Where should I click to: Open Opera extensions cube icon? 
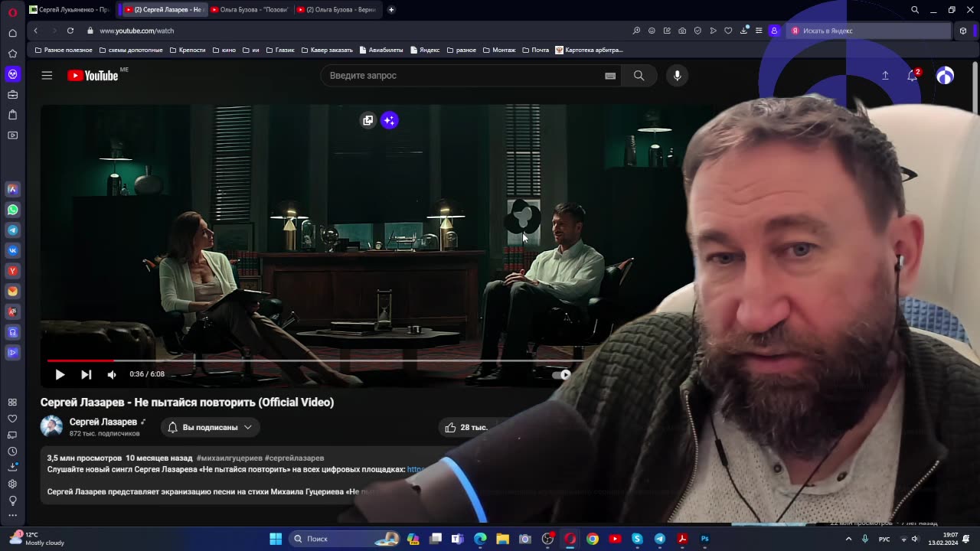pyautogui.click(x=963, y=31)
